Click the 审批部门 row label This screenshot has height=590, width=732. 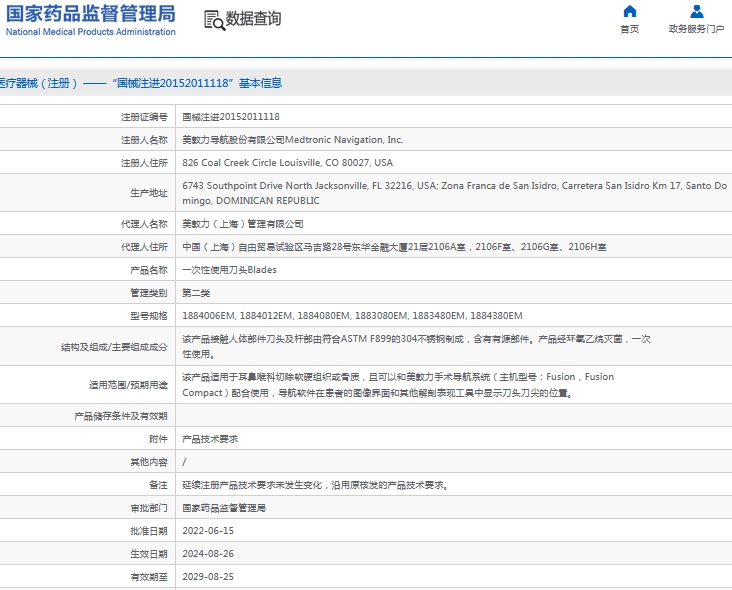pos(149,508)
